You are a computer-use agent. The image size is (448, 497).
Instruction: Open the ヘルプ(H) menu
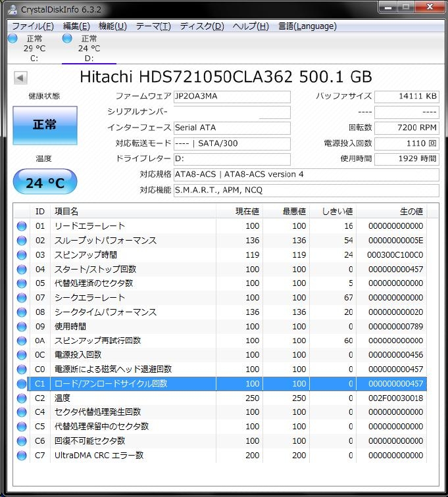click(x=251, y=26)
